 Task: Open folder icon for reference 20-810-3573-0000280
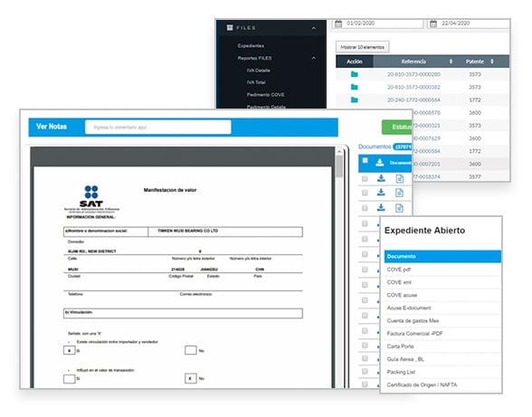pos(355,74)
